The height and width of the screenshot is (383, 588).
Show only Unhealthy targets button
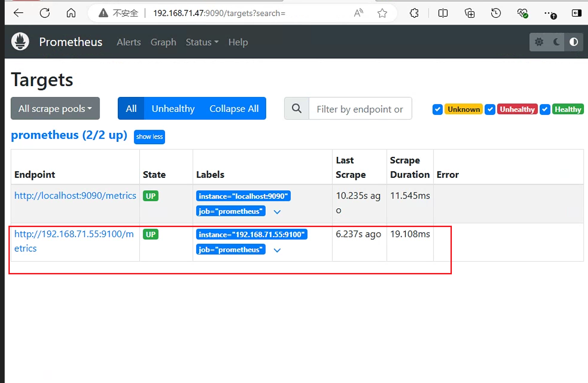[173, 109]
